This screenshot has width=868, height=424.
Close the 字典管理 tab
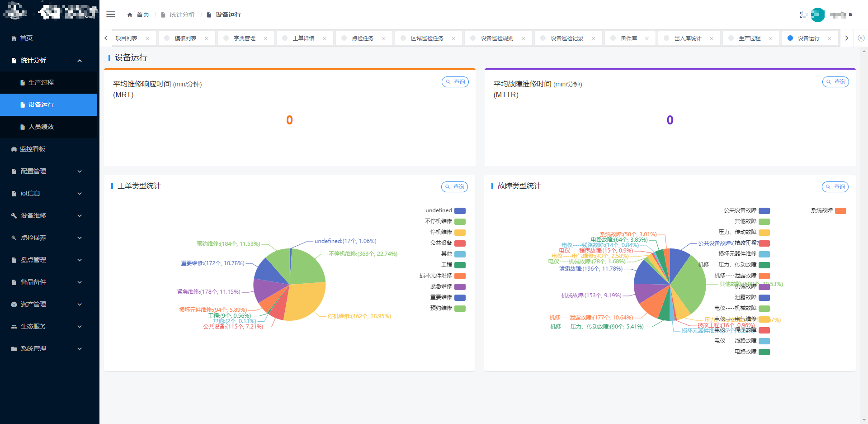(x=265, y=38)
